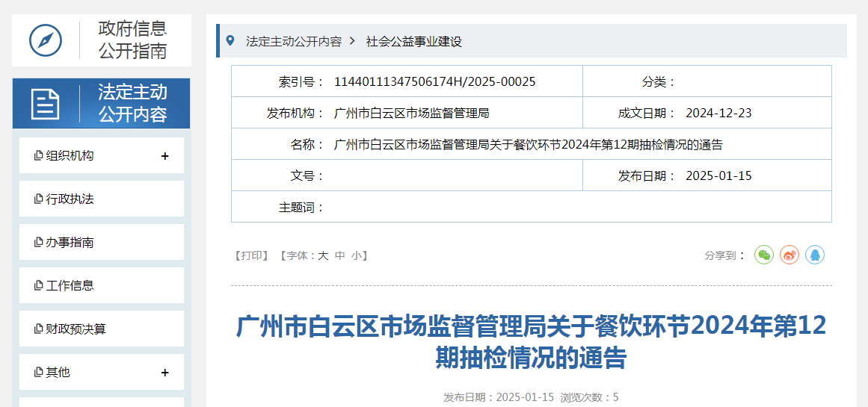868x407 pixels.
Task: Click the large blue article headline
Action: [x=531, y=342]
